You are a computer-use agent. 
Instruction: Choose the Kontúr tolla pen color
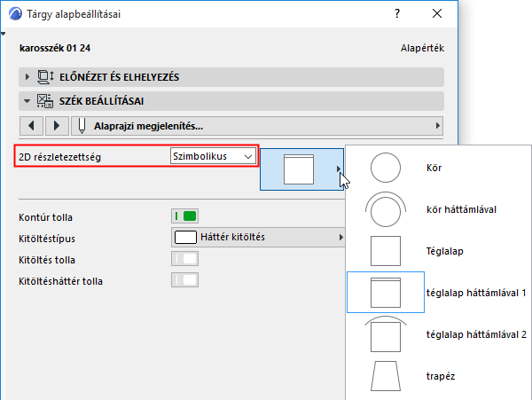185,216
